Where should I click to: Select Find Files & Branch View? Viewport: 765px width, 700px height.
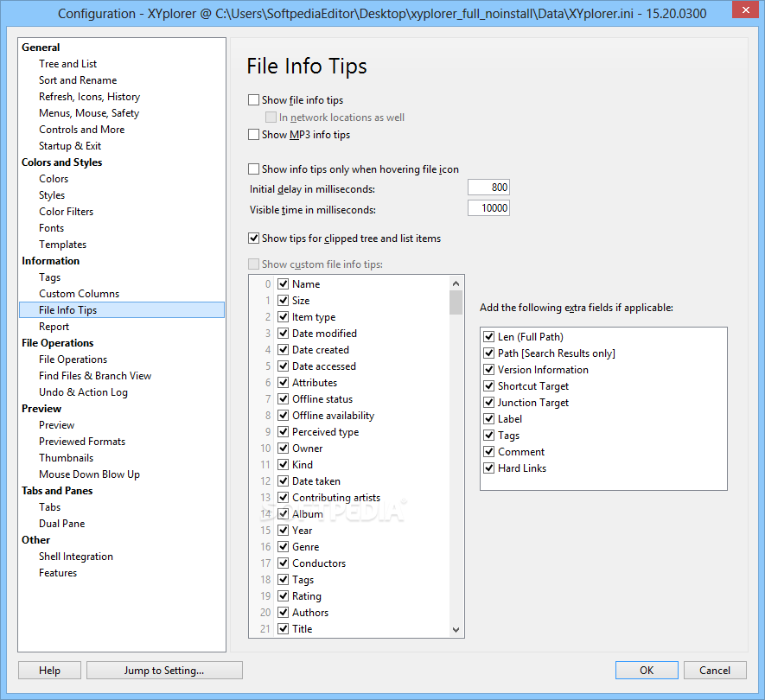(95, 376)
